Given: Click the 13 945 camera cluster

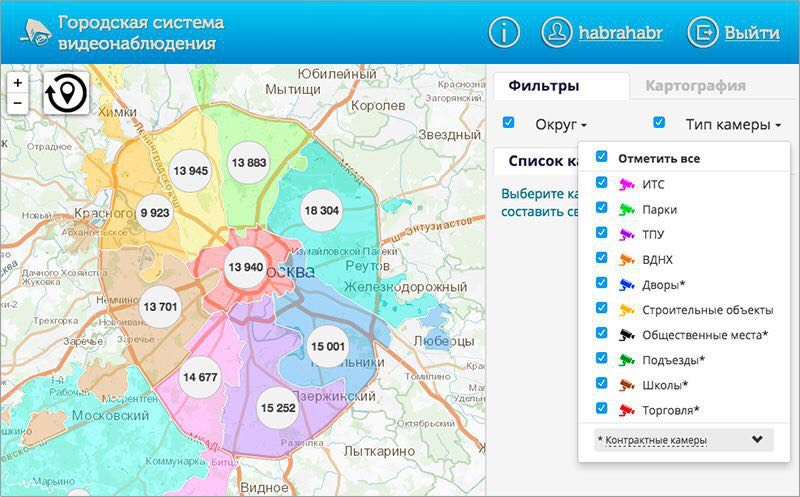Looking at the screenshot, I should point(191,170).
